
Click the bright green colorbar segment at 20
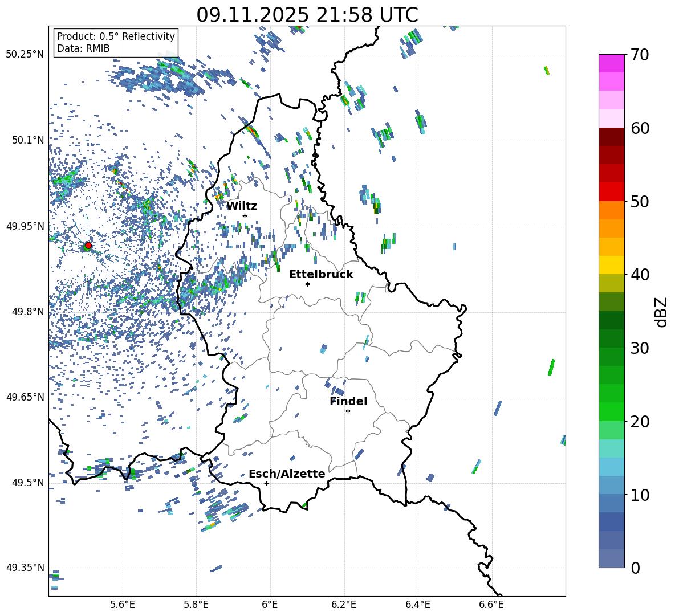(612, 411)
